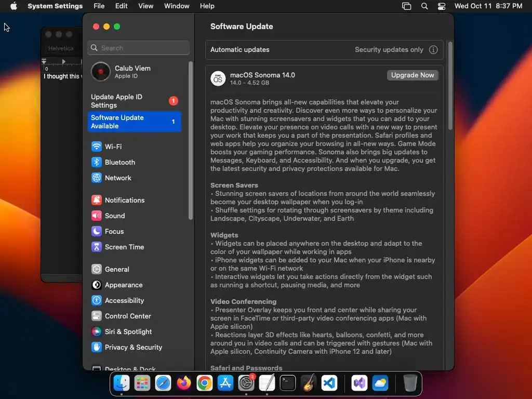Select Software Update Available item

[135, 122]
